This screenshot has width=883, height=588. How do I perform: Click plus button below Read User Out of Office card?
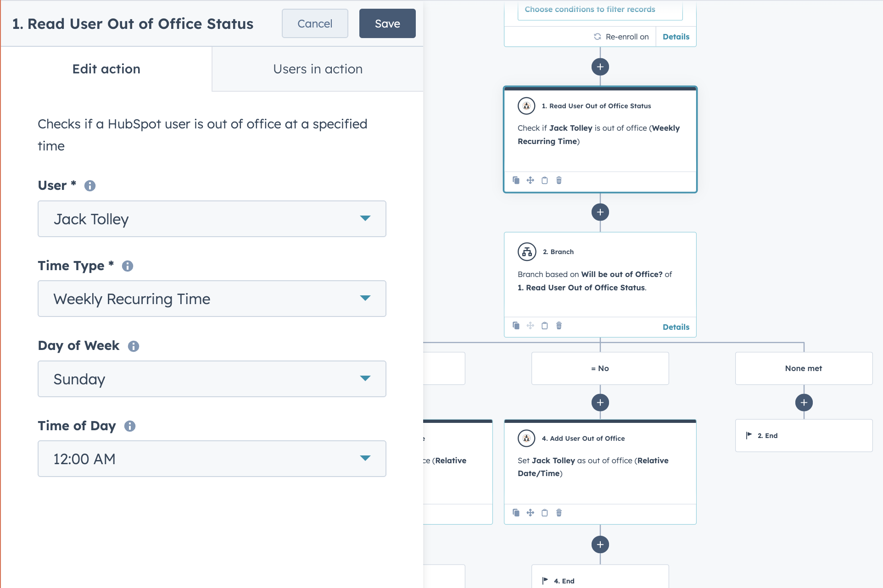pyautogui.click(x=600, y=212)
